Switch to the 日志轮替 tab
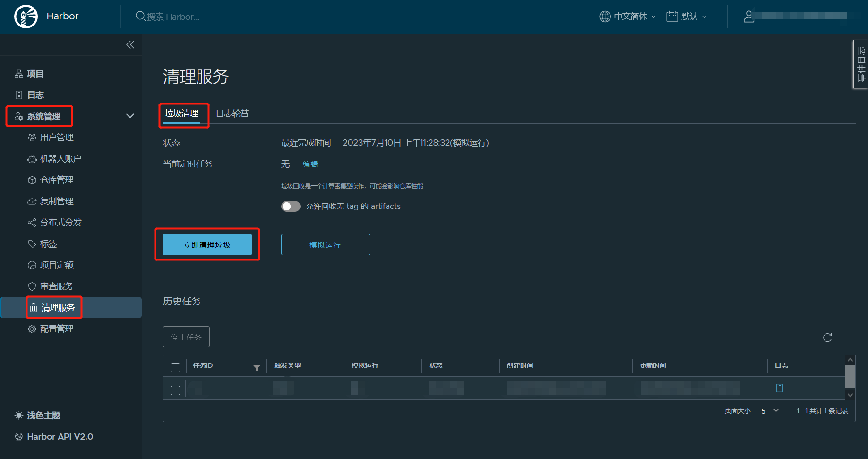Screen dimensions: 868x459 232,113
